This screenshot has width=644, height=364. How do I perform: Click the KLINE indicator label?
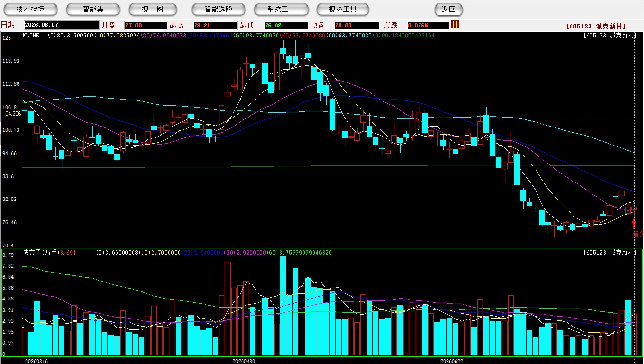tap(31, 36)
